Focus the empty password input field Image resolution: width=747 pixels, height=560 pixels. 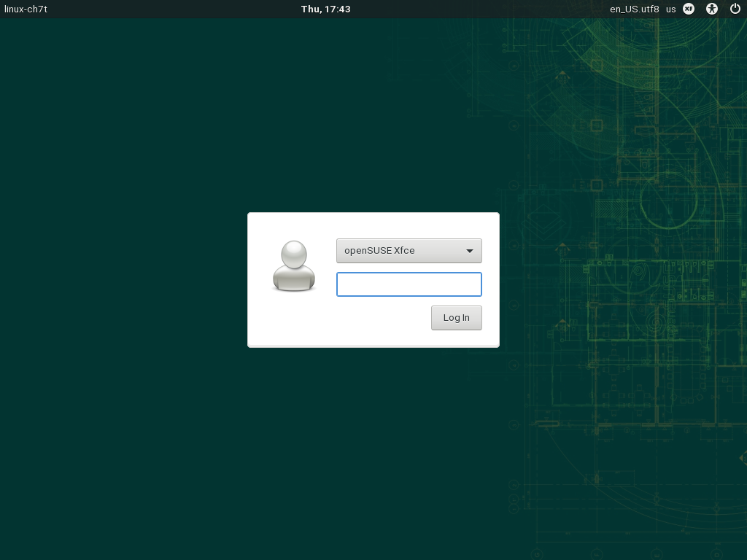(x=409, y=284)
